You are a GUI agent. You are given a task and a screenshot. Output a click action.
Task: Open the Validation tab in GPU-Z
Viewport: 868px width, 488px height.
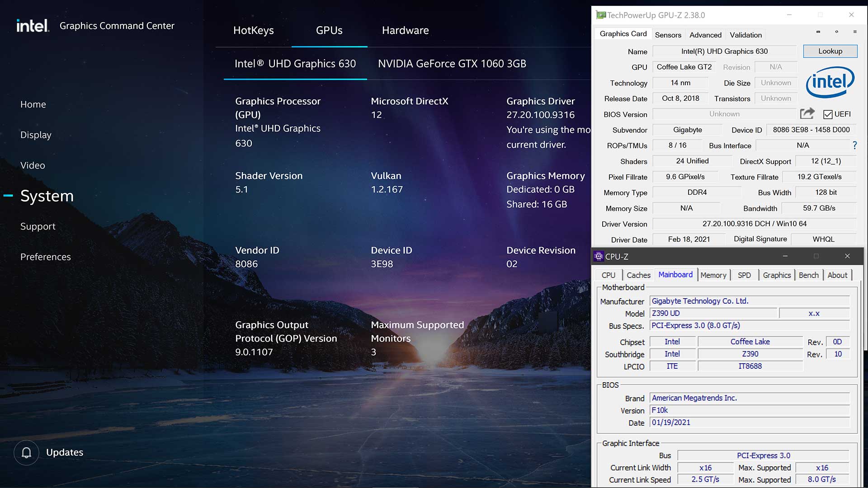(x=745, y=35)
